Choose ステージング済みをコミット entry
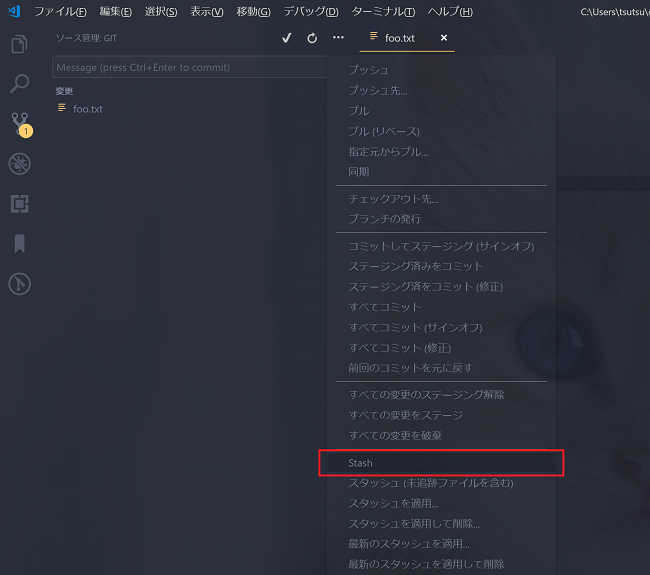 [x=441, y=266]
